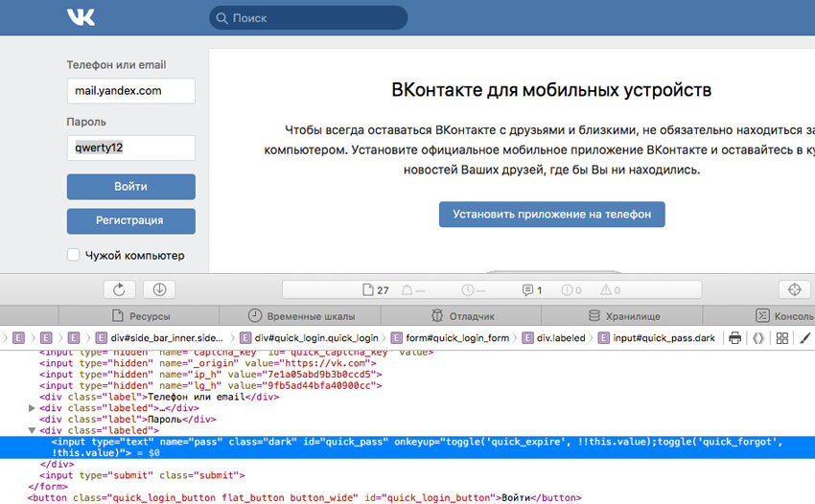Image resolution: width=815 pixels, height=504 pixels.
Task: Toggle the shadow DOM brackets icon
Action: (758, 338)
